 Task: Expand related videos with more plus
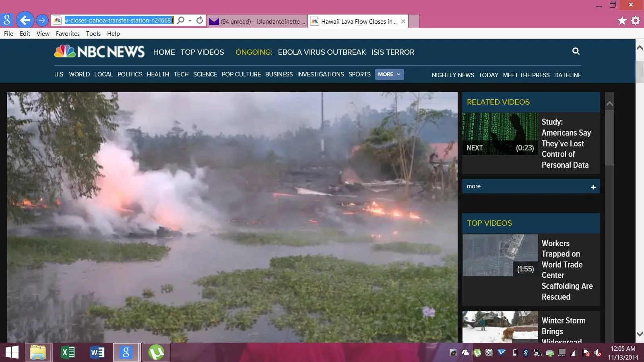point(593,187)
